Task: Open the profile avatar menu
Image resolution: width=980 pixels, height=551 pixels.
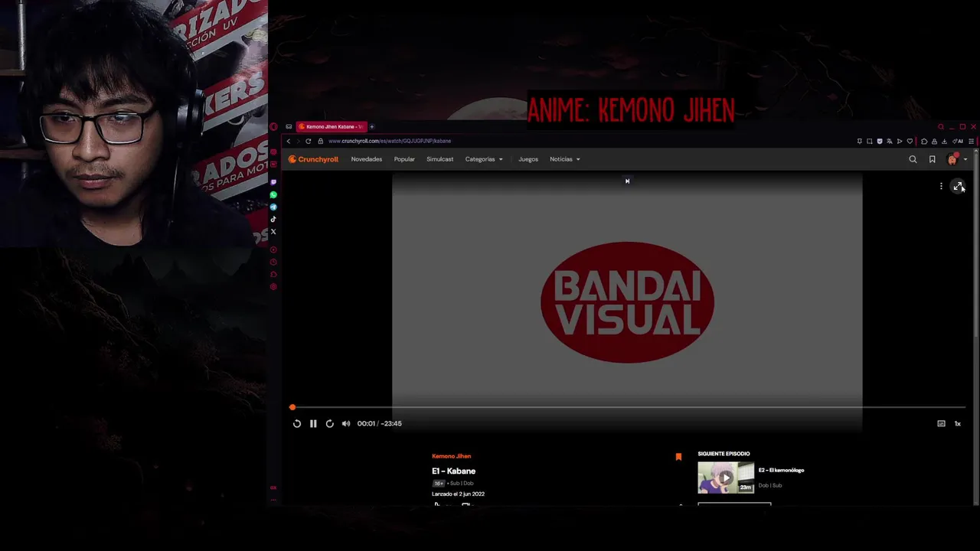Action: [x=954, y=159]
